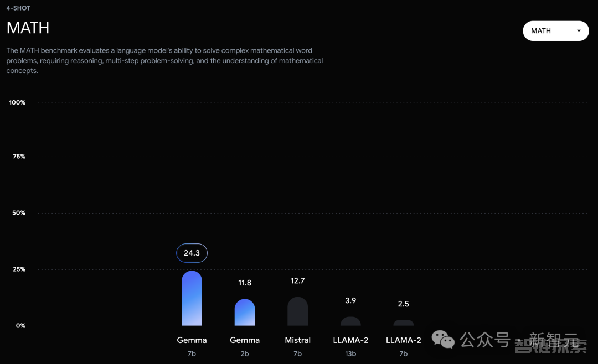Click the 11.8 value label
This screenshot has height=364, width=598.
pyautogui.click(x=245, y=283)
